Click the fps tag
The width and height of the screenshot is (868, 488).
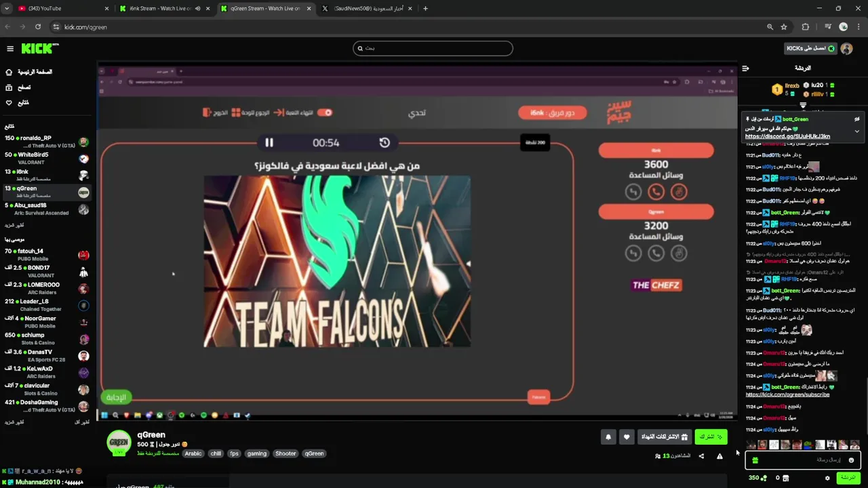click(x=234, y=453)
